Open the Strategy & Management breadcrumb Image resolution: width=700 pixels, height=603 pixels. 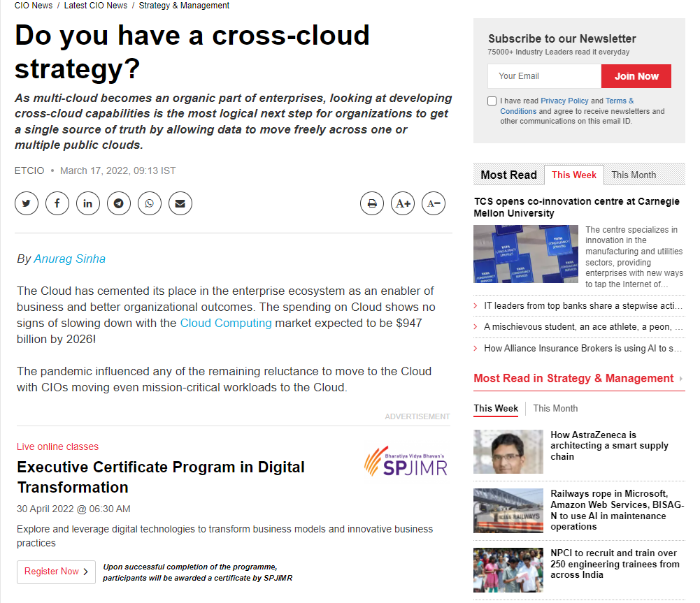point(184,6)
